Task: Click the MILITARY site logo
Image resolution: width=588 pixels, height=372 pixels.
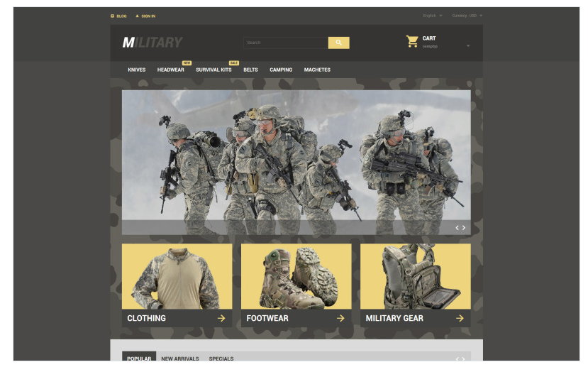Action: pos(152,43)
